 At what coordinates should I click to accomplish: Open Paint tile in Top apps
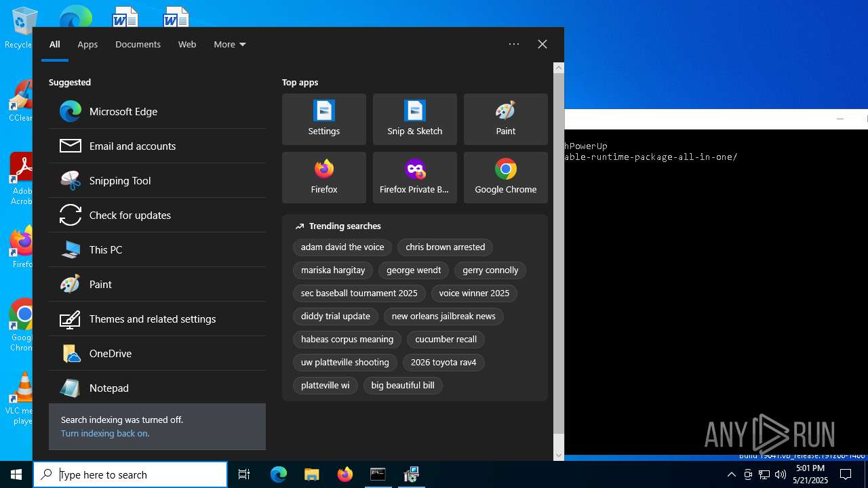tap(506, 119)
